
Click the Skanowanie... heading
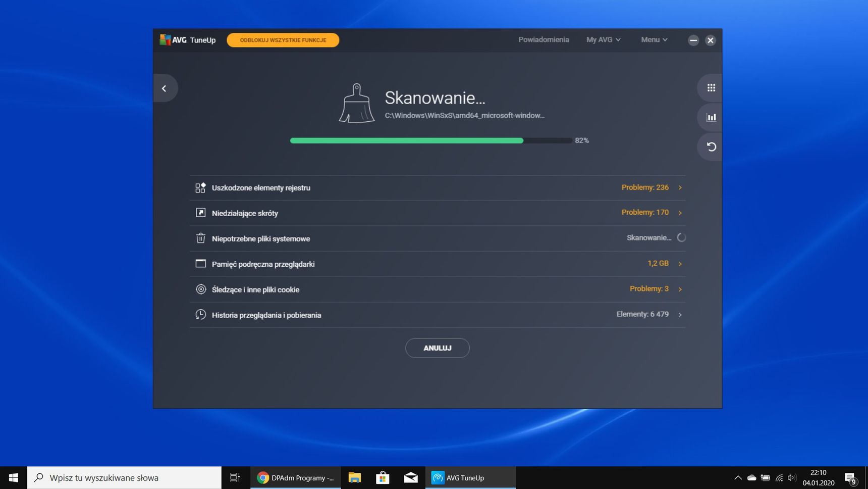pos(435,98)
